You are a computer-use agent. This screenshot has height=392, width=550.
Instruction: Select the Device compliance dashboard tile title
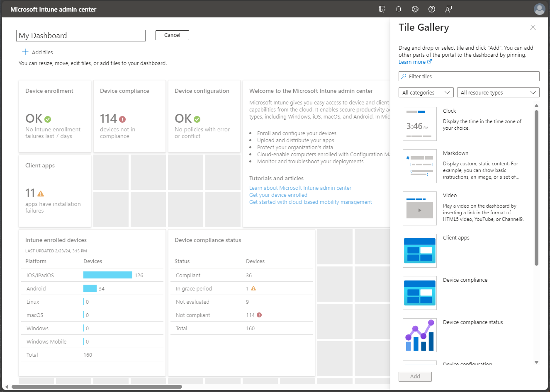(x=124, y=91)
